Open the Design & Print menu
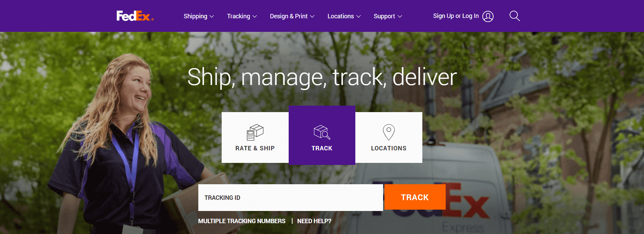This screenshot has height=234, width=644. pyautogui.click(x=289, y=16)
